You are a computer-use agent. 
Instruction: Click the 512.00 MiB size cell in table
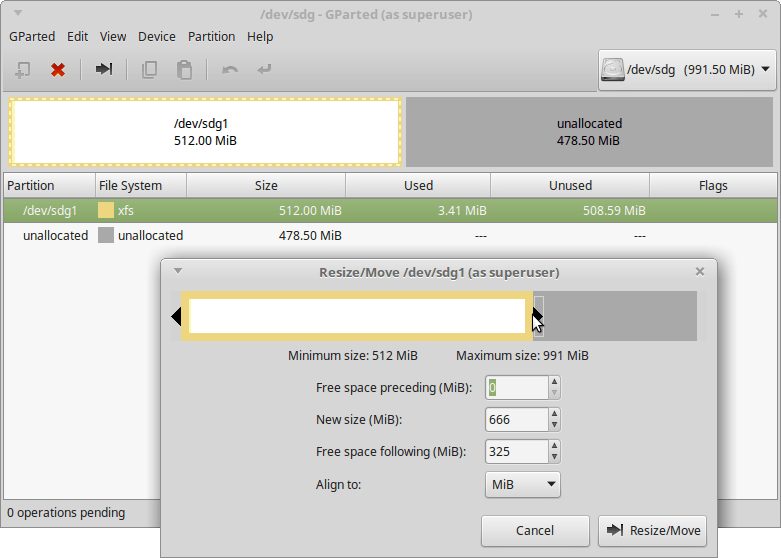pos(310,210)
